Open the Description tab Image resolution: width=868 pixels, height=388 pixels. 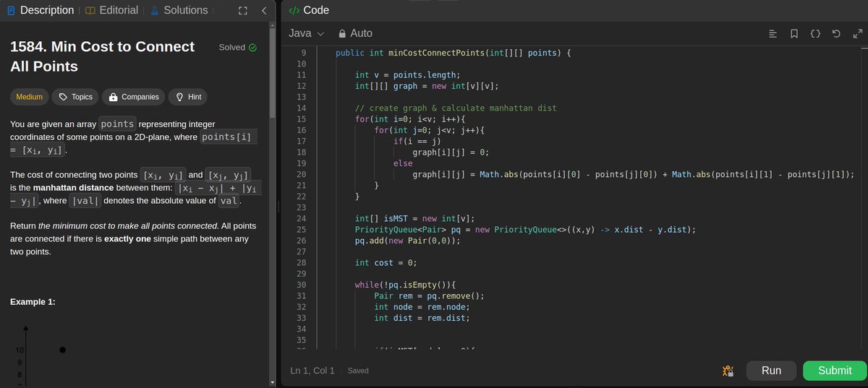click(x=41, y=10)
